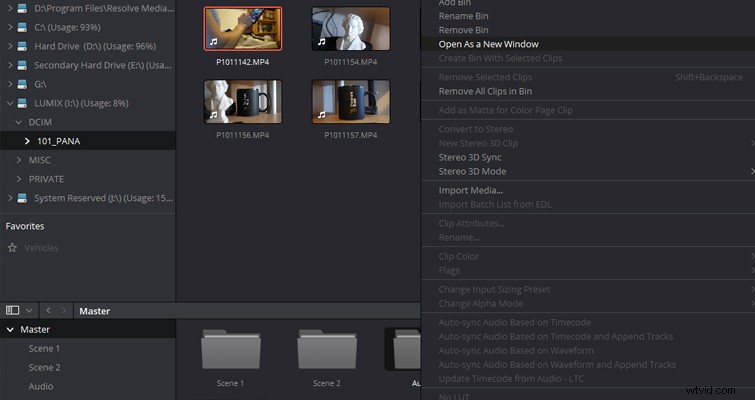
Task: Select the 101_PANA folder row
Action: 88,141
